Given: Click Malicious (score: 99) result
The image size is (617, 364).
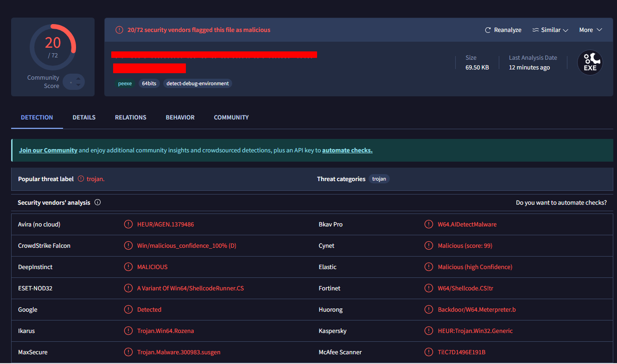Looking at the screenshot, I should tap(465, 245).
